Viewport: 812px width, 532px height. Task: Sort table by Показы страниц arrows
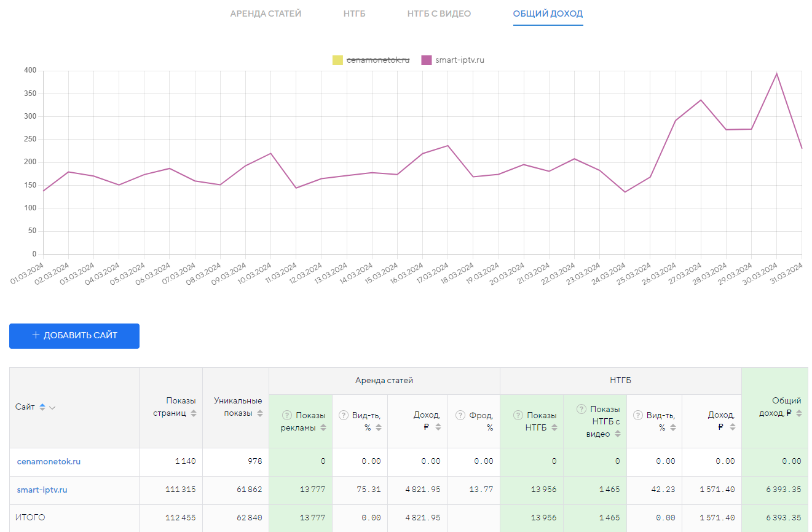coord(194,413)
